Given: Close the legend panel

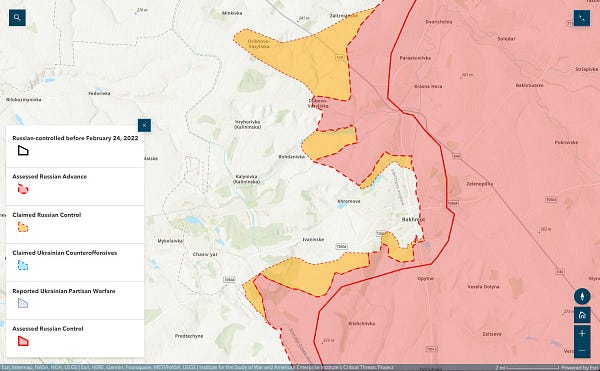Looking at the screenshot, I should [144, 125].
